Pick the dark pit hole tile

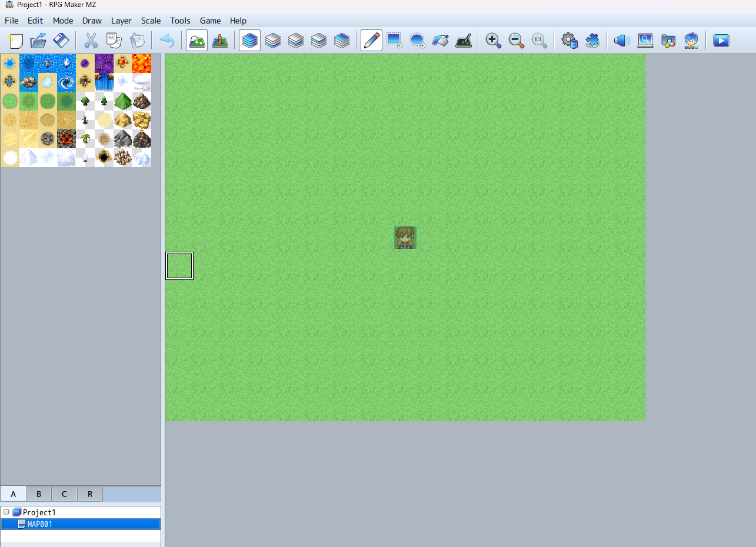(104, 158)
